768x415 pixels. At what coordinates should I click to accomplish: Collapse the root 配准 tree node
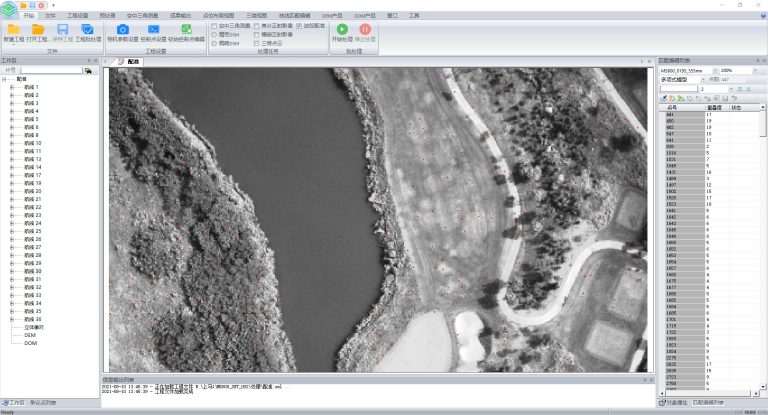point(6,80)
